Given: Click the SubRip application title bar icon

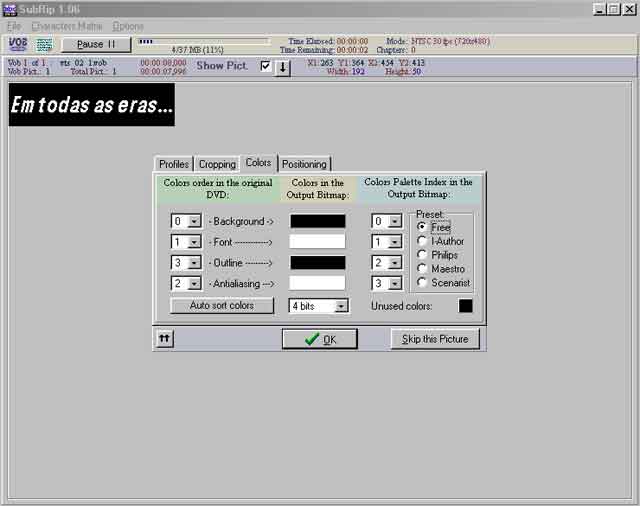Looking at the screenshot, I should coord(9,9).
